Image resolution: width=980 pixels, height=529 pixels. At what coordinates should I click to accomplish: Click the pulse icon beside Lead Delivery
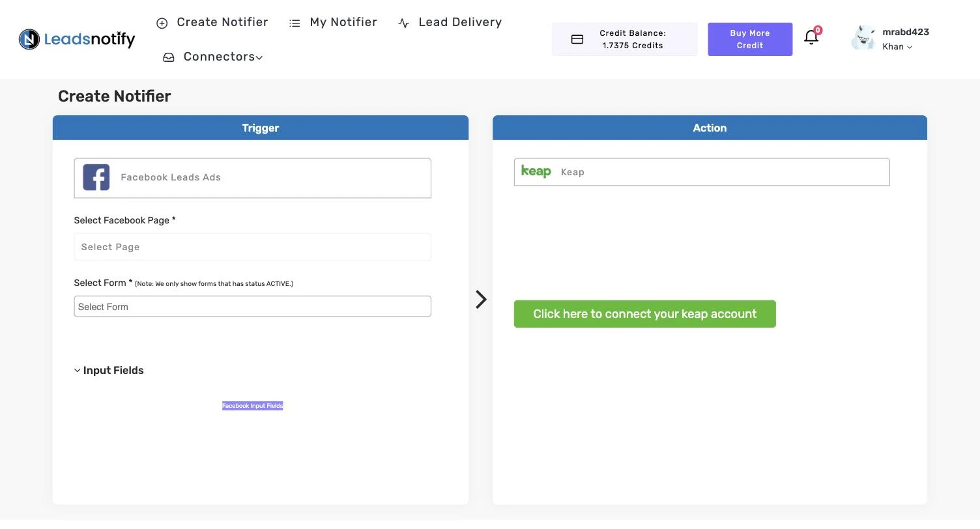tap(403, 23)
